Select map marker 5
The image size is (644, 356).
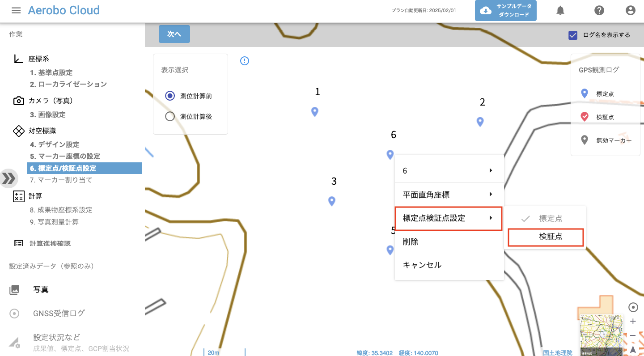click(390, 250)
